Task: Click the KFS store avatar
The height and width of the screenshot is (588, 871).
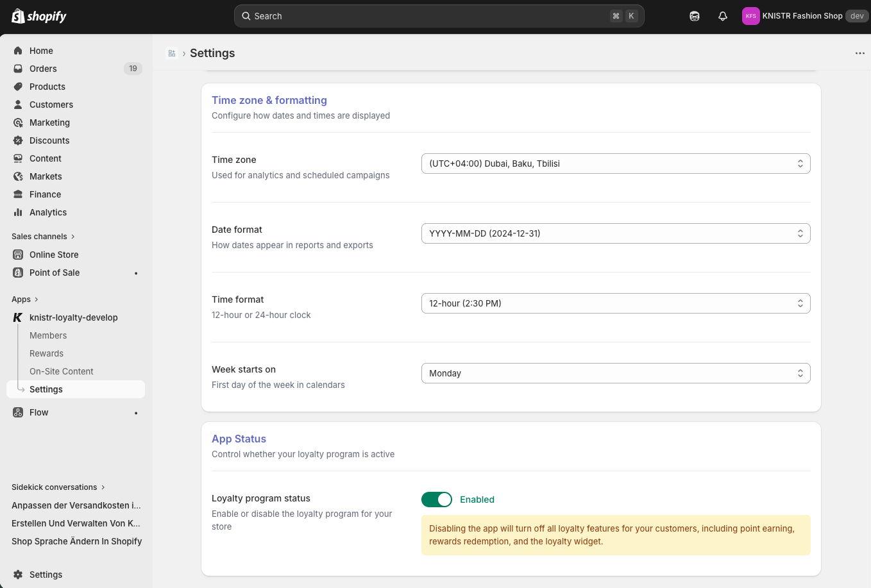Action: 750,16
